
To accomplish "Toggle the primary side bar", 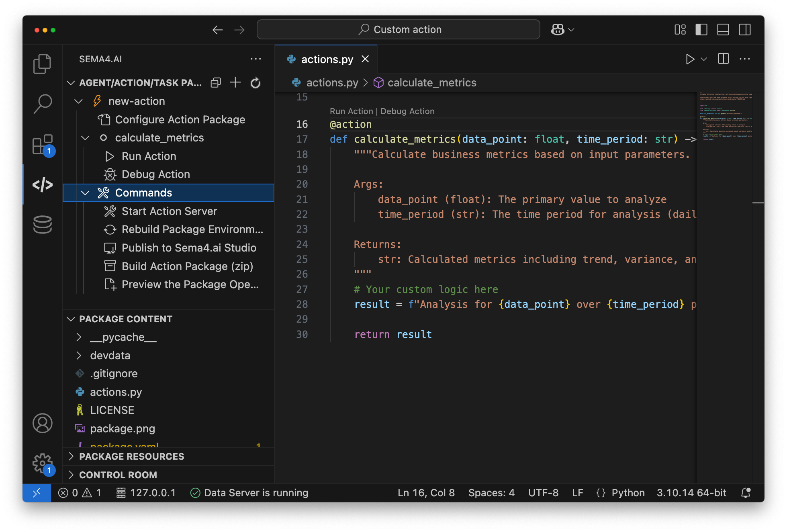I will (701, 30).
